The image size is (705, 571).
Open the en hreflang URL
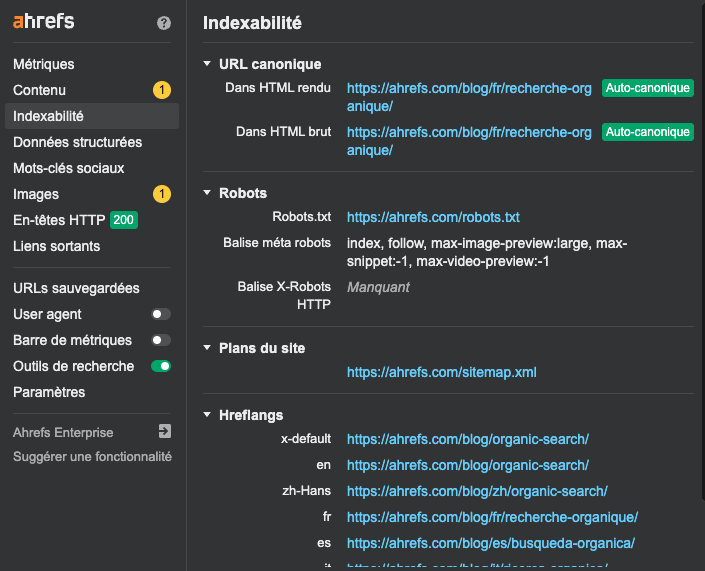click(x=468, y=465)
